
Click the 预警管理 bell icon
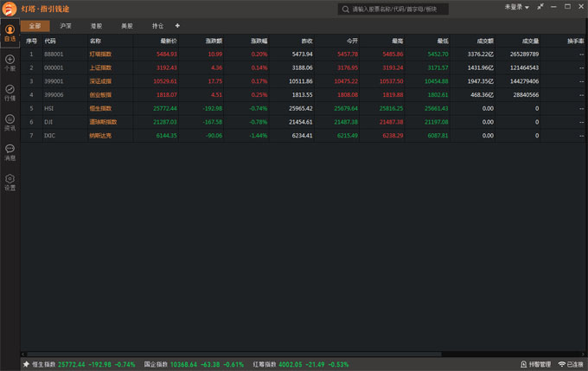click(x=523, y=364)
